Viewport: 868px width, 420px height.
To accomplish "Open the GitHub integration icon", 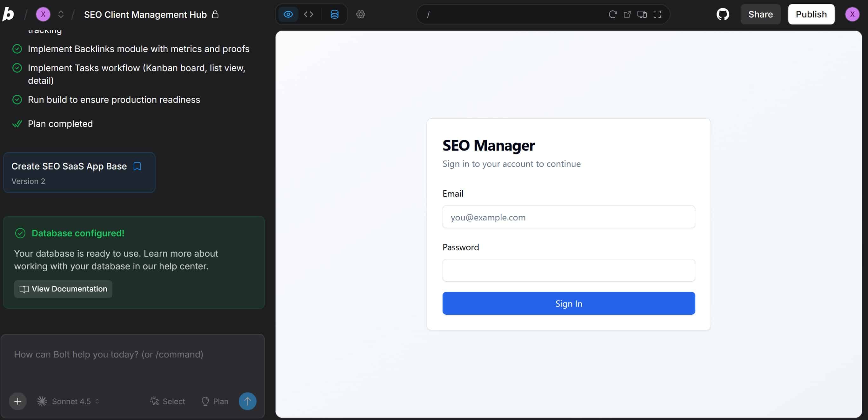I will pos(723,14).
